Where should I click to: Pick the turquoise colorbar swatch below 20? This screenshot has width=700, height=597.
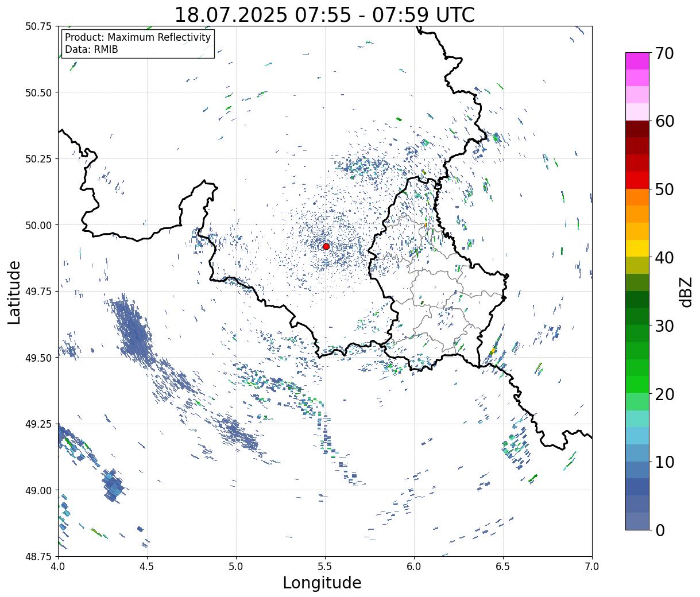pos(637,418)
